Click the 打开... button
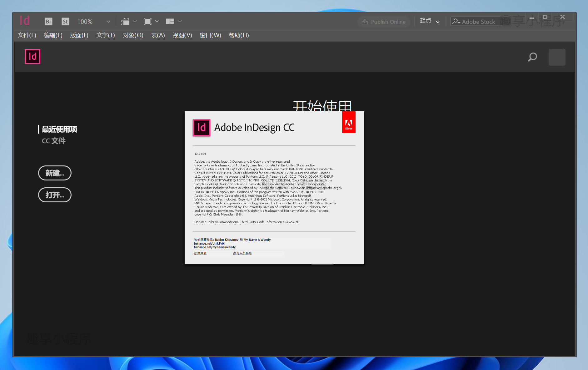The width and height of the screenshot is (588, 370). click(x=55, y=195)
